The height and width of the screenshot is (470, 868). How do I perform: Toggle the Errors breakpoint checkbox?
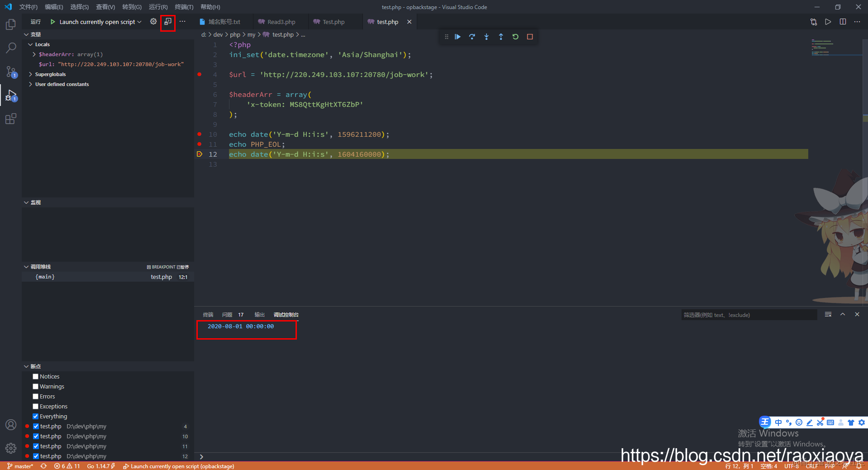[35, 397]
